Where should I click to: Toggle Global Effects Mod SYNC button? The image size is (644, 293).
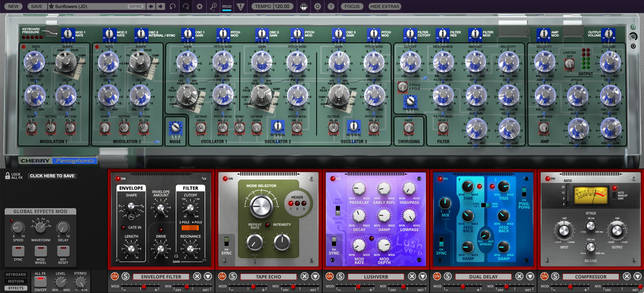pos(18,251)
